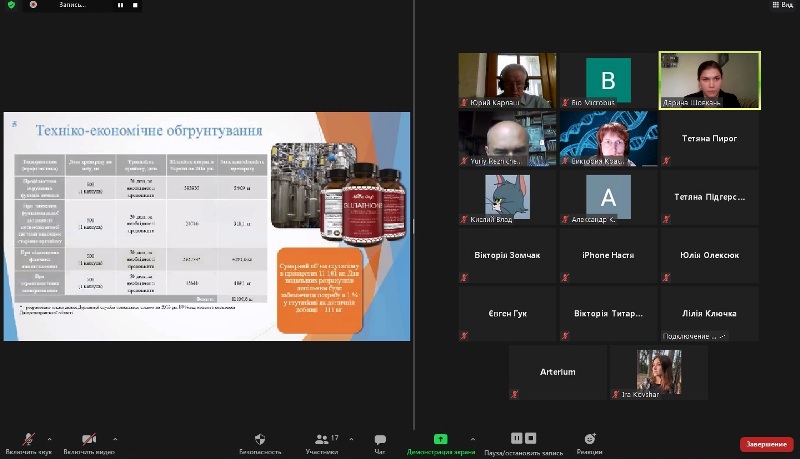Select the Лілія Ключка participant tile
The height and width of the screenshot is (459, 800).
coord(710,314)
